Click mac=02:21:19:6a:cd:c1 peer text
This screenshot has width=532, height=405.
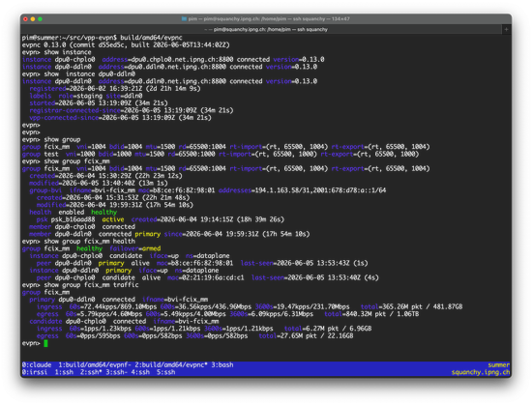206,277
